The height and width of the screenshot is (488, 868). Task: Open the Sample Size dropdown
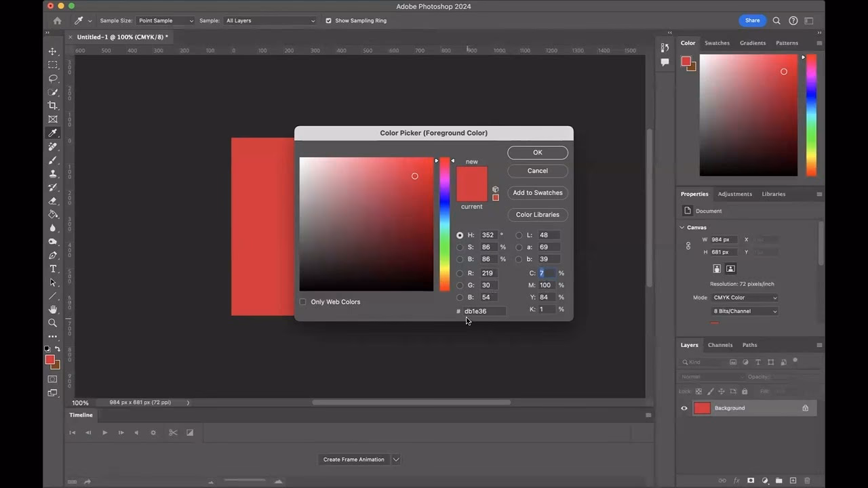[165, 20]
